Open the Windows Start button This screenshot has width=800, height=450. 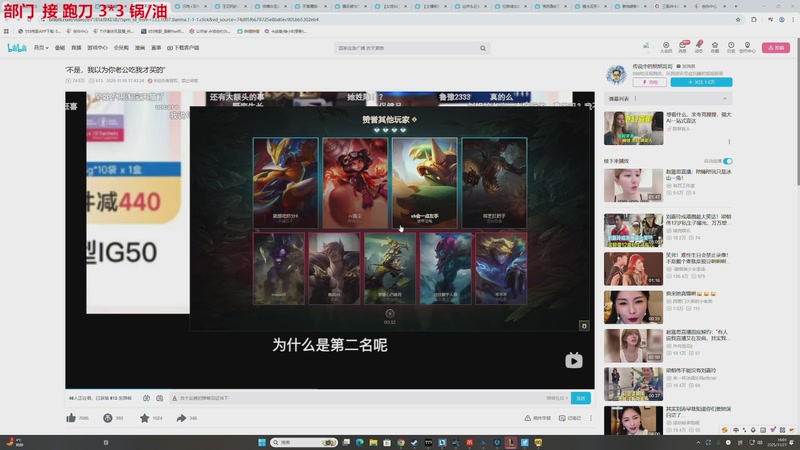click(262, 442)
